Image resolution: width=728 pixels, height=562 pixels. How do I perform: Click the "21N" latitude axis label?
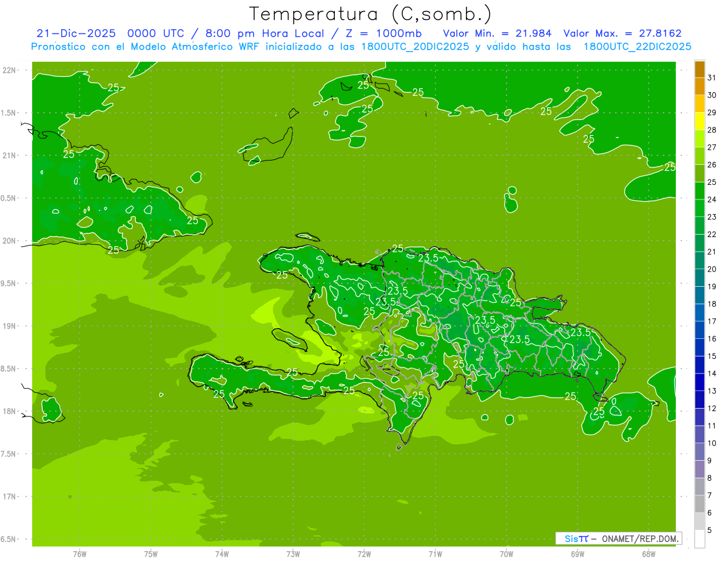[10, 155]
